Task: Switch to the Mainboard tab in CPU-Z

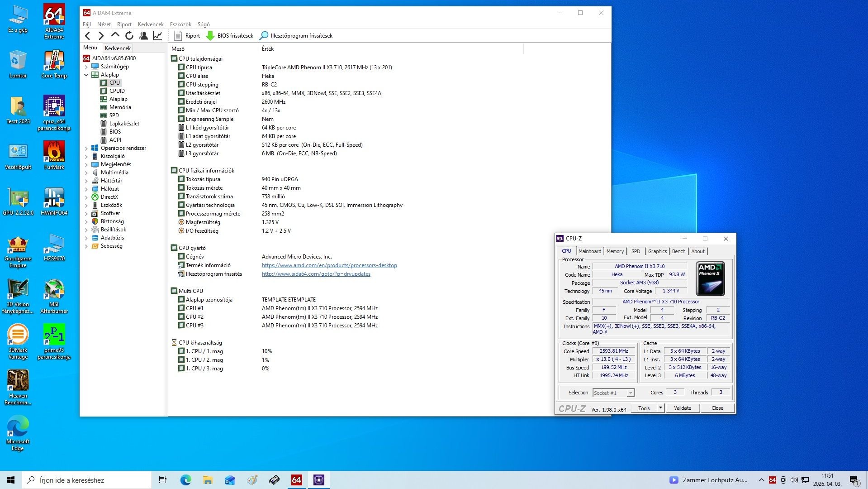Action: tap(590, 251)
